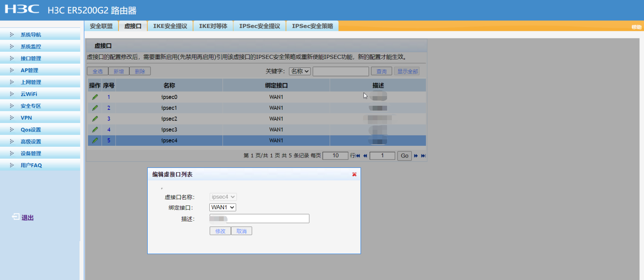Jump to last page arrow icon

click(423, 156)
